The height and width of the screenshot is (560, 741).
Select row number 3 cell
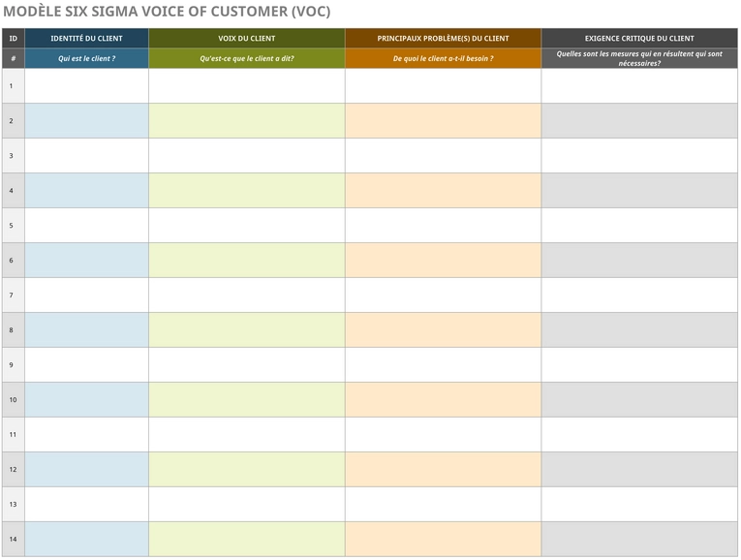coord(14,155)
